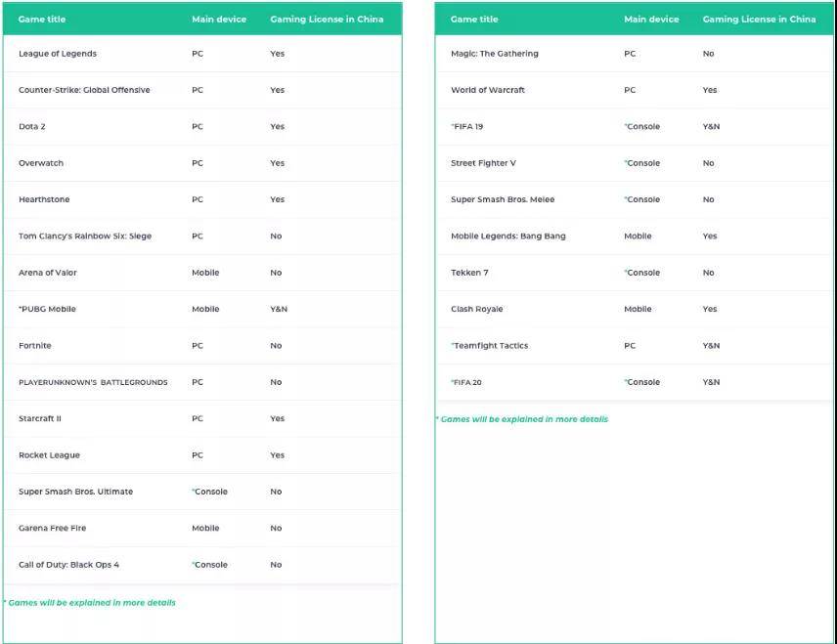Click the Overwatch game title
The image size is (837, 644).
[x=41, y=163]
